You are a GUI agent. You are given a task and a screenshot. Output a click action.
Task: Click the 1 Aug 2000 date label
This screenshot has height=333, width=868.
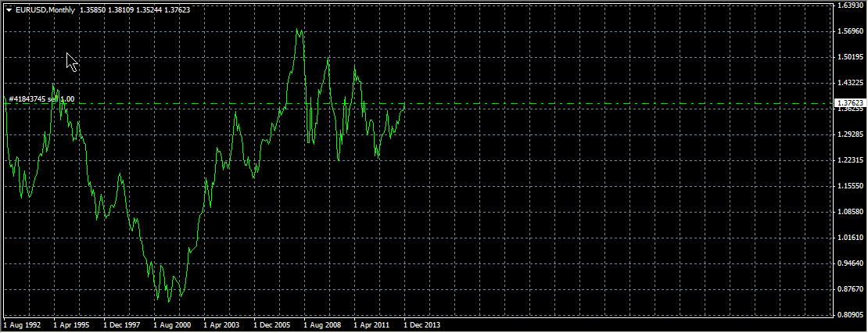(x=173, y=324)
